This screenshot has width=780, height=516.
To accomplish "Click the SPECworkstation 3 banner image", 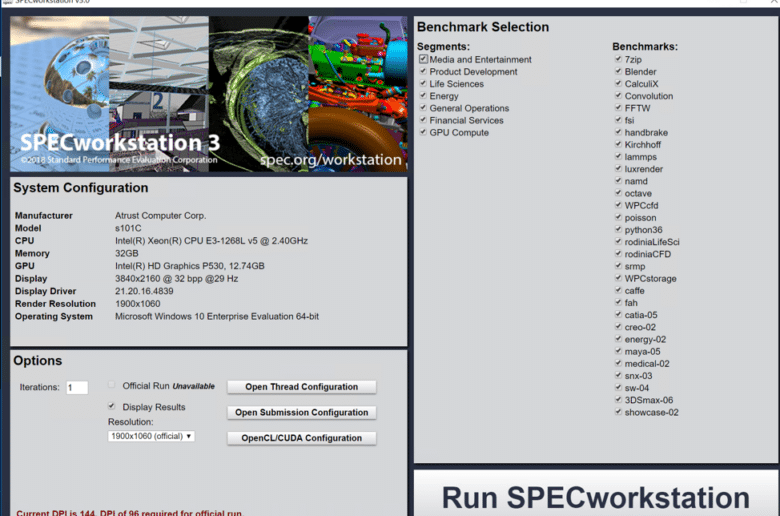I will pos(208,94).
